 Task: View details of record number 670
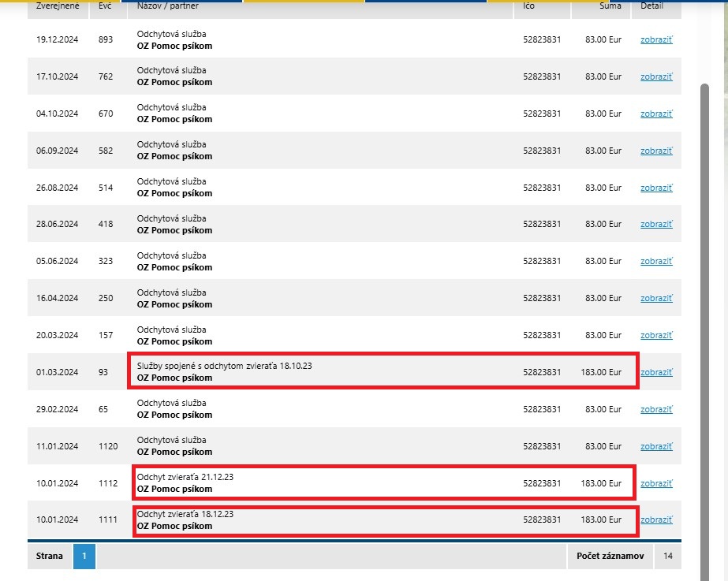click(655, 114)
